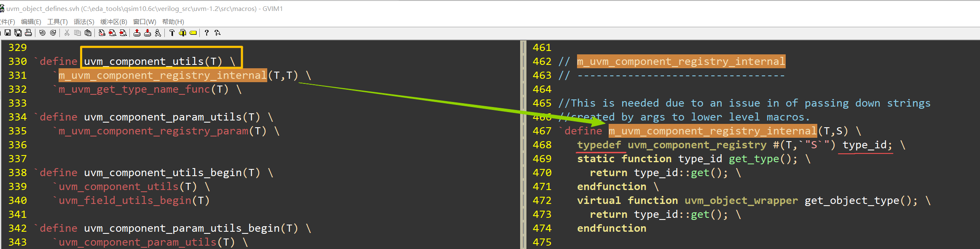Click m_uvm_get_type_name_func on line 332
The image size is (980, 249).
[x=134, y=89]
